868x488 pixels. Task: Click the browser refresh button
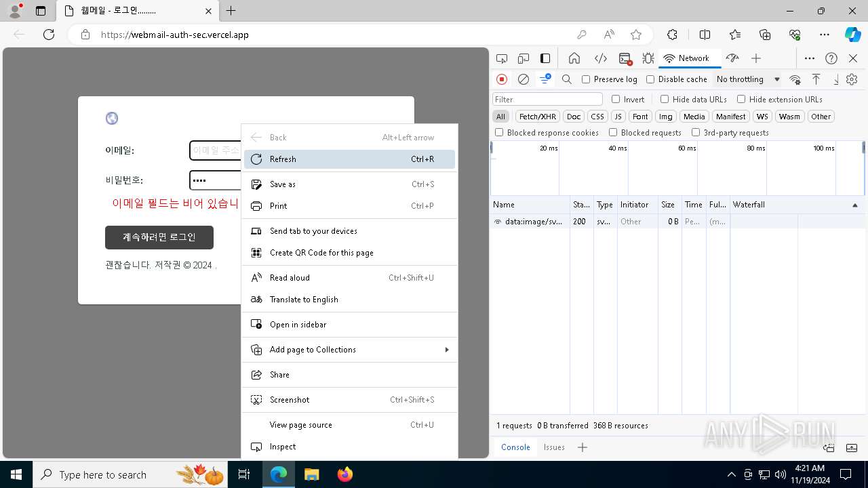[x=49, y=35]
